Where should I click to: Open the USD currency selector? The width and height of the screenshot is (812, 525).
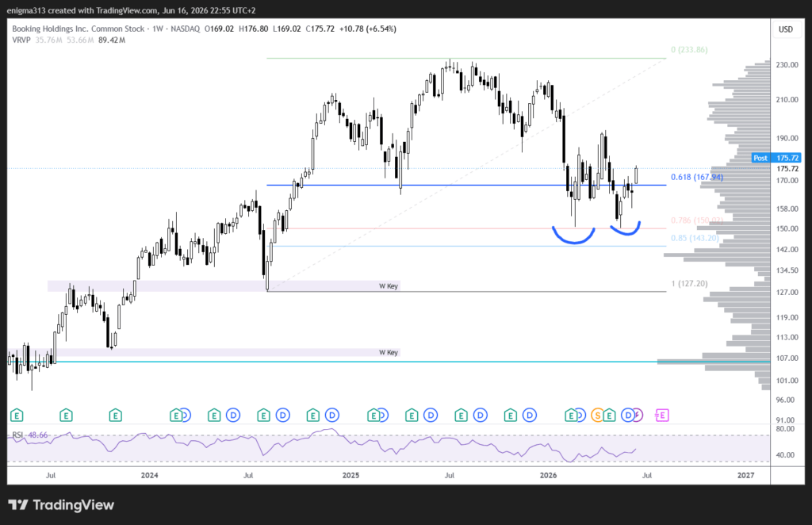pos(786,29)
